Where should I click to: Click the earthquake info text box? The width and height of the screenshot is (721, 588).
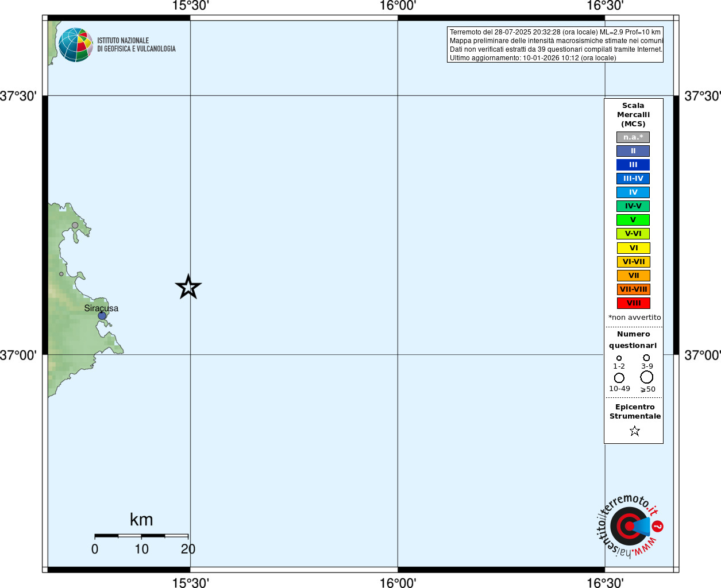tap(555, 45)
